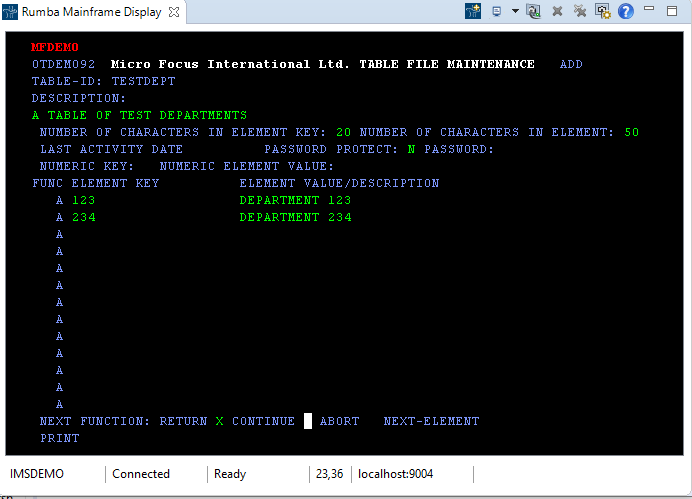The image size is (692, 499).
Task: Open the session dropdown arrow in toolbar
Action: click(515, 11)
